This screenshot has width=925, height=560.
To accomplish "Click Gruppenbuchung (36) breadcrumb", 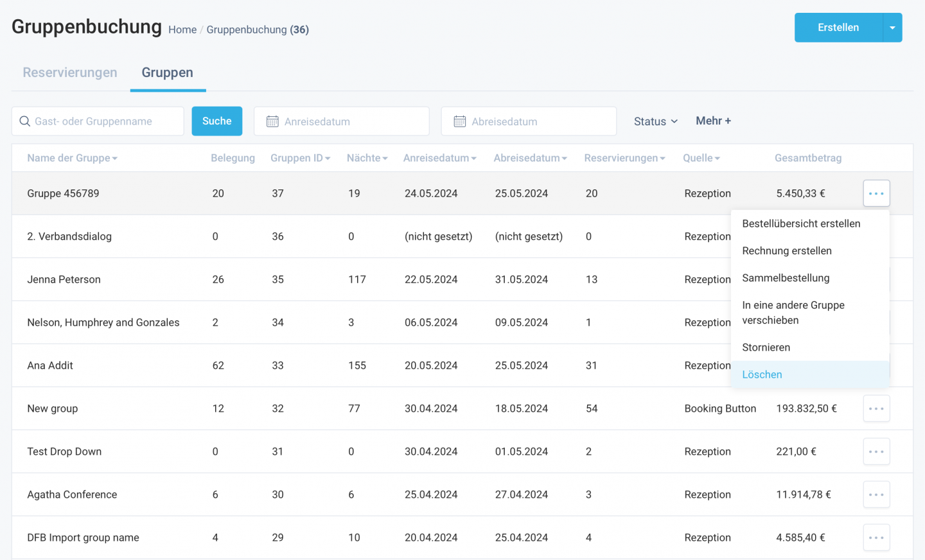I will [258, 30].
